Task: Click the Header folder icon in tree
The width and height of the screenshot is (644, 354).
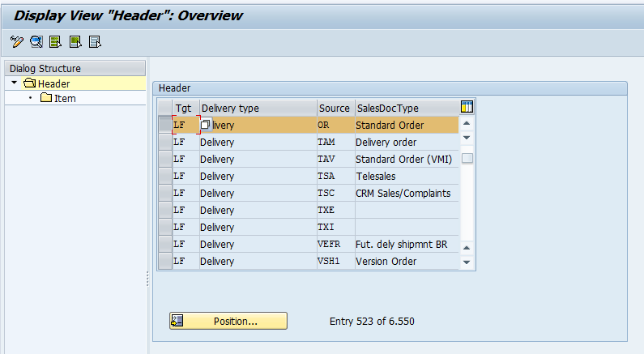Action: click(30, 83)
